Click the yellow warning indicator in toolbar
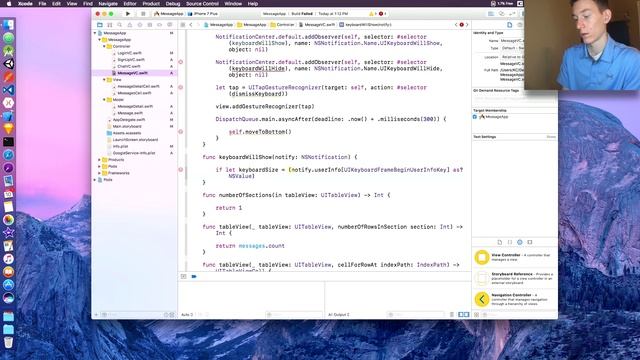 point(372,14)
